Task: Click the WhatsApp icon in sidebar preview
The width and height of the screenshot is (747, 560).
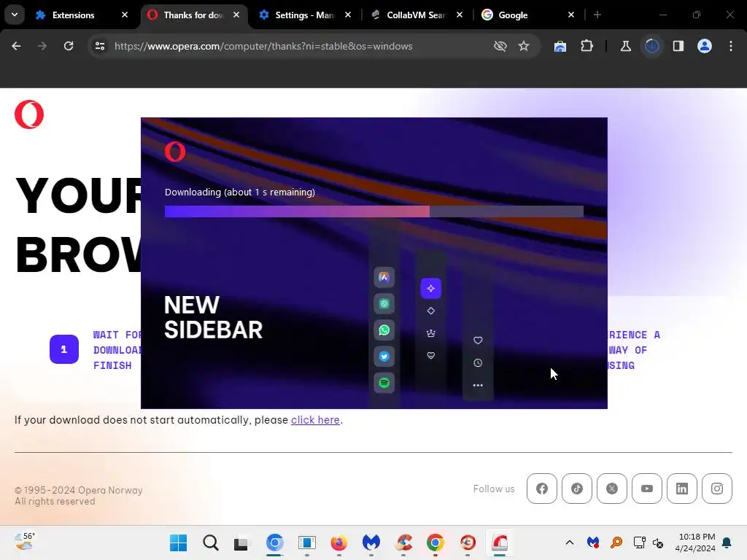Action: [x=384, y=330]
